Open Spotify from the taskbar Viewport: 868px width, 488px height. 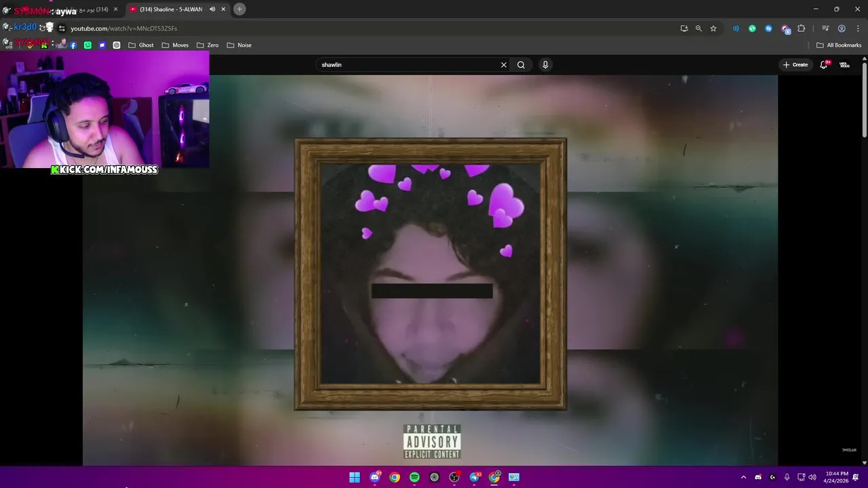tap(414, 477)
